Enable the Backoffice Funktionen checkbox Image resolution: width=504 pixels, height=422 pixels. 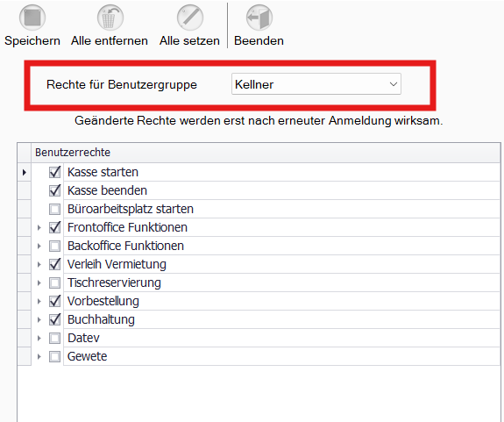point(54,246)
